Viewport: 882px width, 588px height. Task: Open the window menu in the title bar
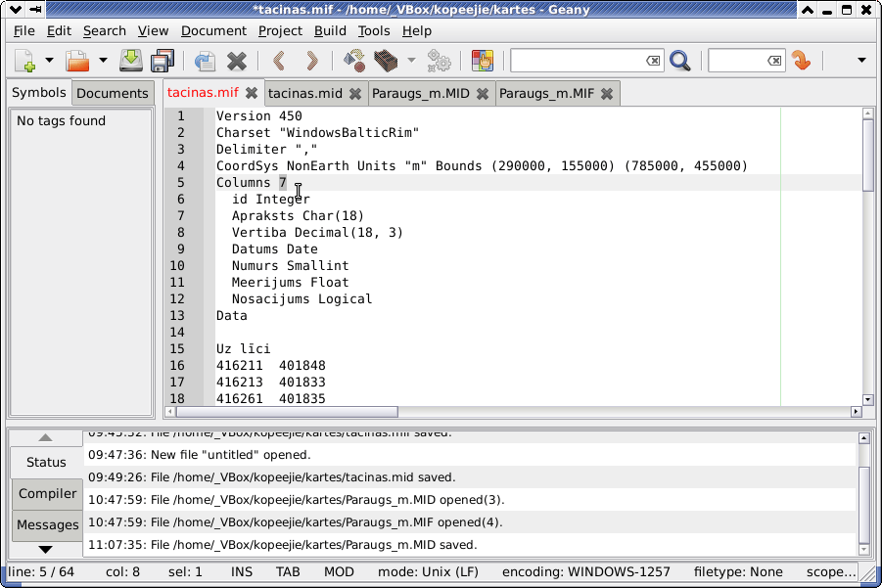pyautogui.click(x=16, y=9)
